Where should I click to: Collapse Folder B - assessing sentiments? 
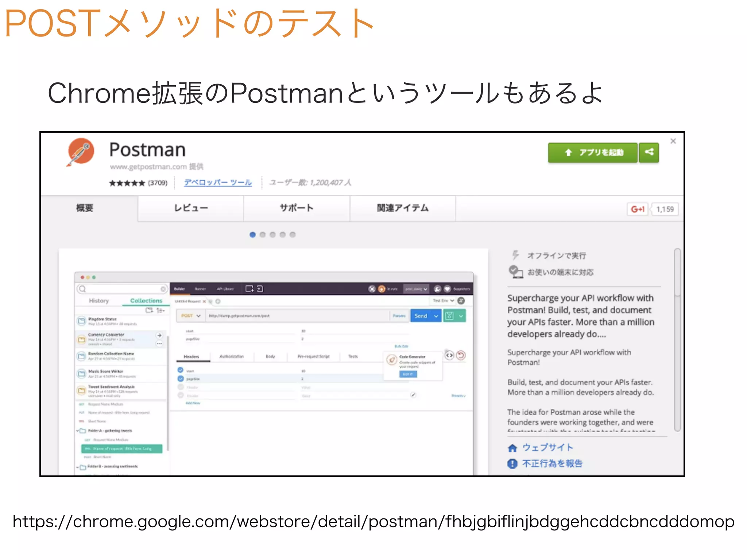[x=78, y=467]
